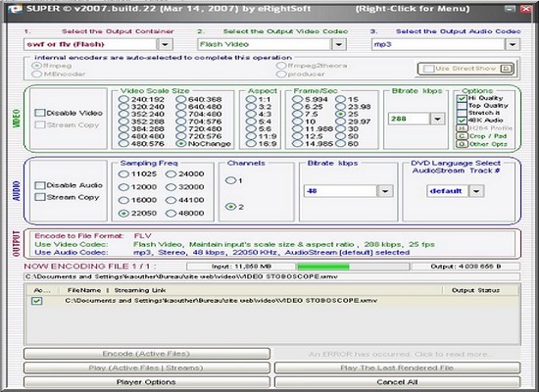The height and width of the screenshot is (392, 539).
Task: Open Player Options
Action: [x=147, y=382]
